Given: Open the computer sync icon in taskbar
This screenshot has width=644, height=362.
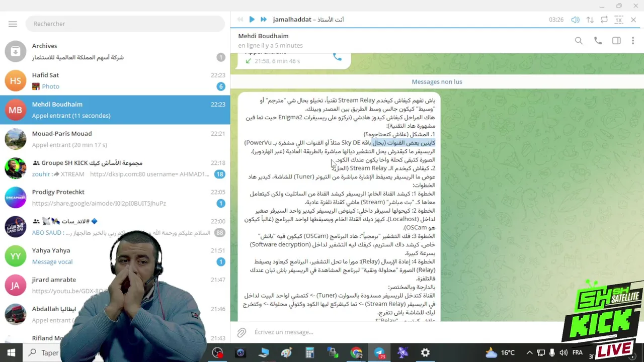Looking at the screenshot, I should tap(264, 353).
